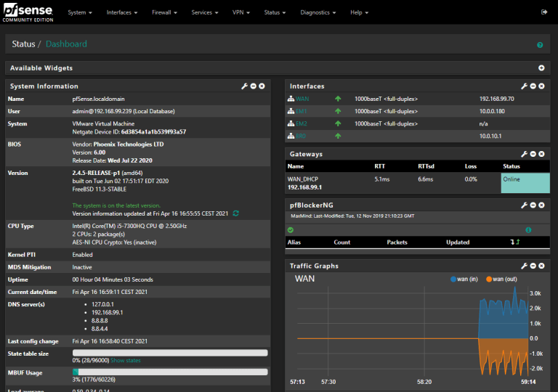Close the Interfaces widget
Screen dimensions: 558x392
[541, 86]
